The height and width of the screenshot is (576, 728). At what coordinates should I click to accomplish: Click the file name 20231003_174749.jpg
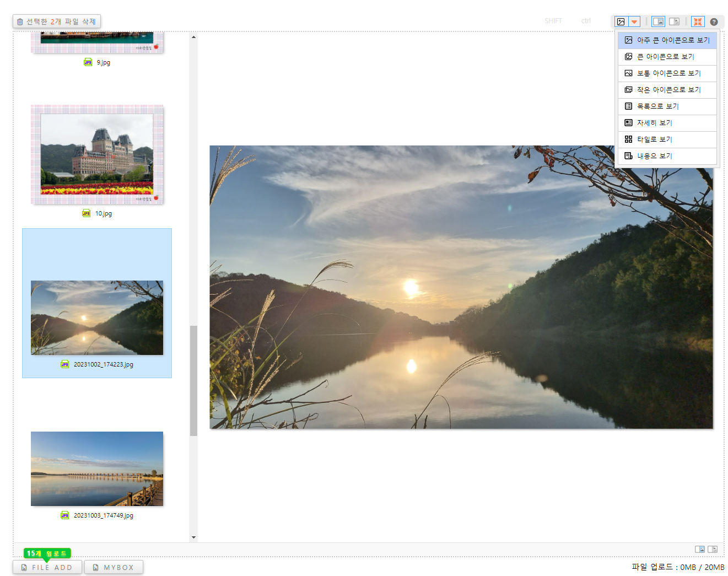104,516
